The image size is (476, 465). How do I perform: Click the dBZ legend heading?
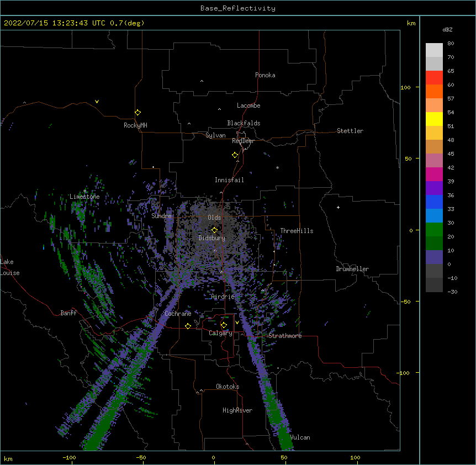[447, 29]
